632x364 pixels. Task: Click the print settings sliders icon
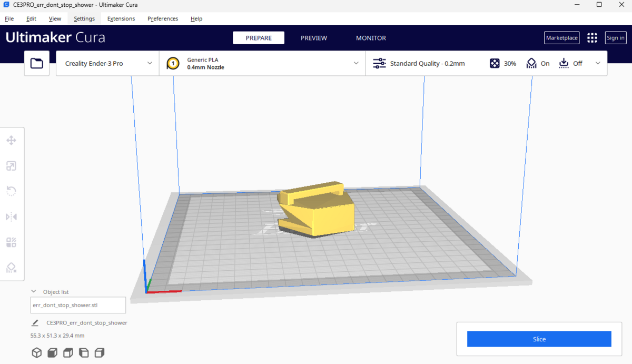[x=379, y=64]
